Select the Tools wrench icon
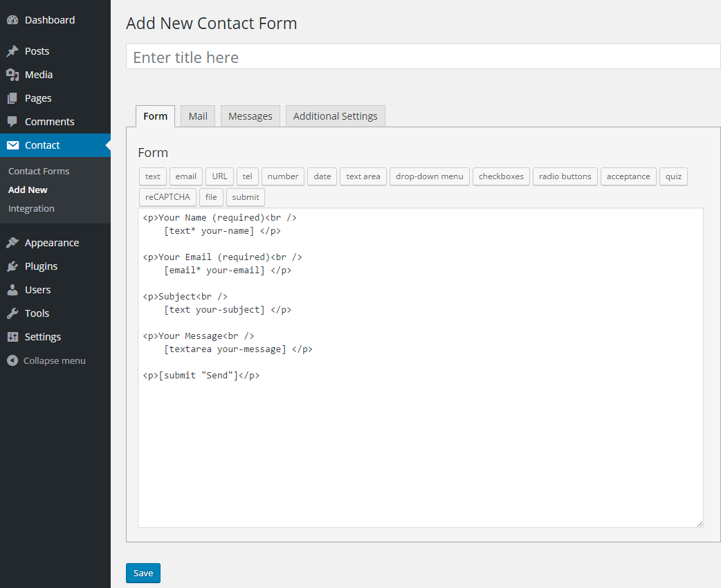The width and height of the screenshot is (721, 588). click(x=14, y=313)
